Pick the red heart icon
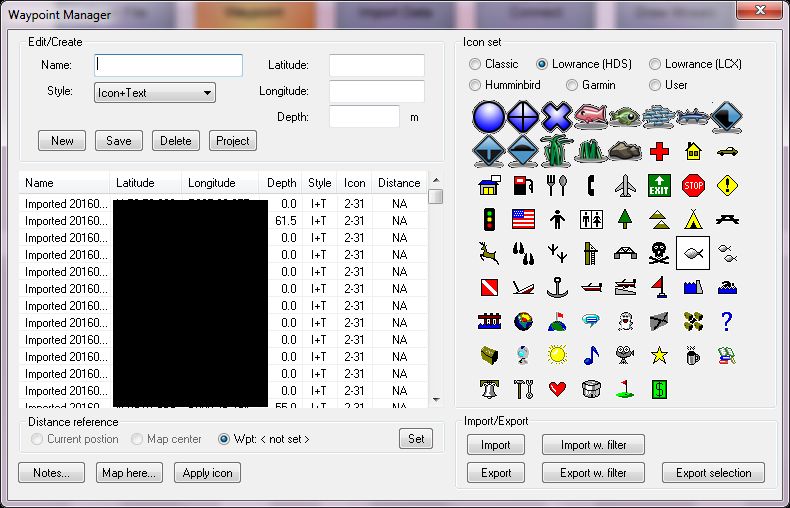The width and height of the screenshot is (790, 508). tap(557, 389)
